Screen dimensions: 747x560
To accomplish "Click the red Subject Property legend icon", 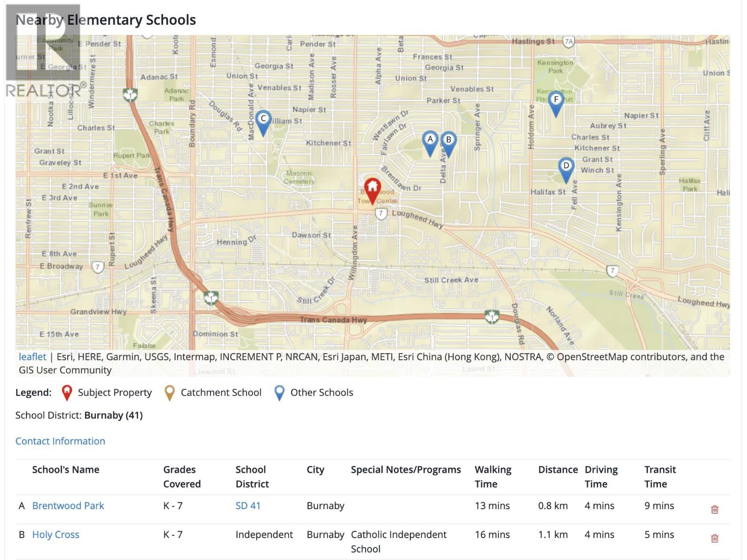I will (x=67, y=393).
